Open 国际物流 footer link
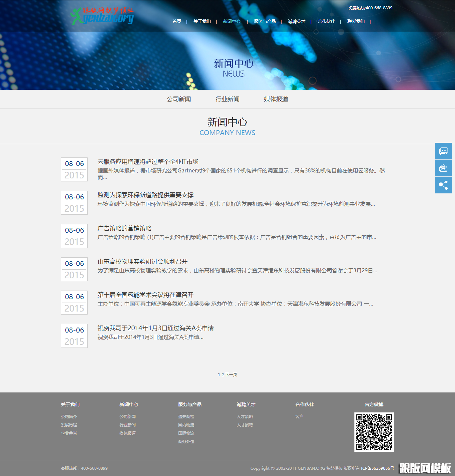 186,433
